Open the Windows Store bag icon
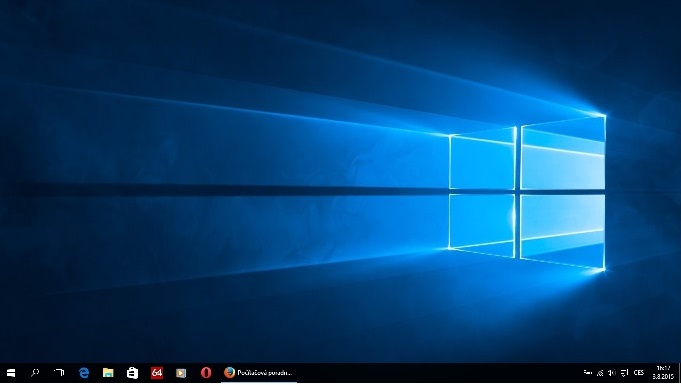Viewport: 681px width, 385px height. [x=132, y=373]
